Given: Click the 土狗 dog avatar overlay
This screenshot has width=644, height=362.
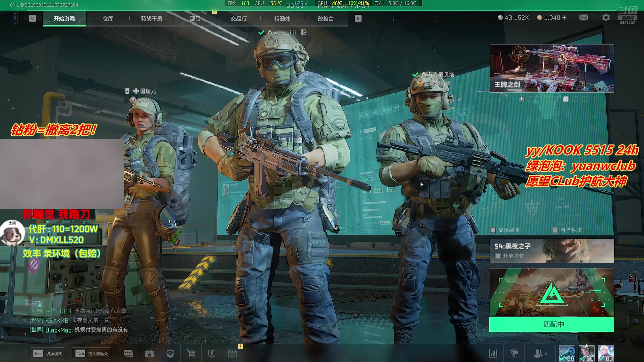Looking at the screenshot, I should coord(12,233).
